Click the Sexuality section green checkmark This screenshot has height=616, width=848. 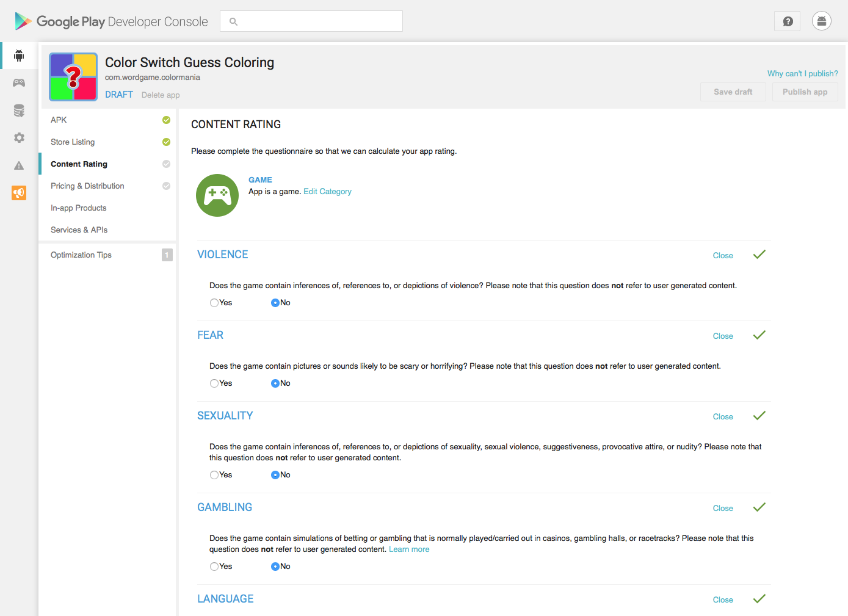759,416
